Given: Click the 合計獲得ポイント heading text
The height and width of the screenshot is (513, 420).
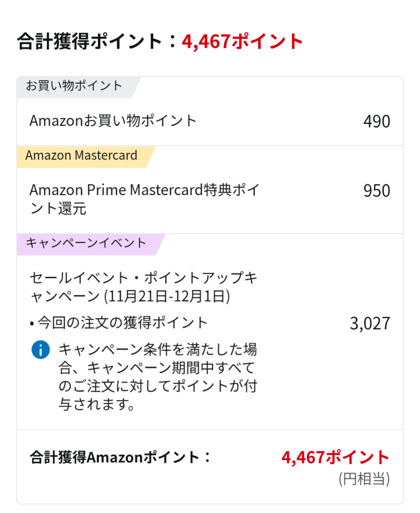Looking at the screenshot, I should 89,42.
